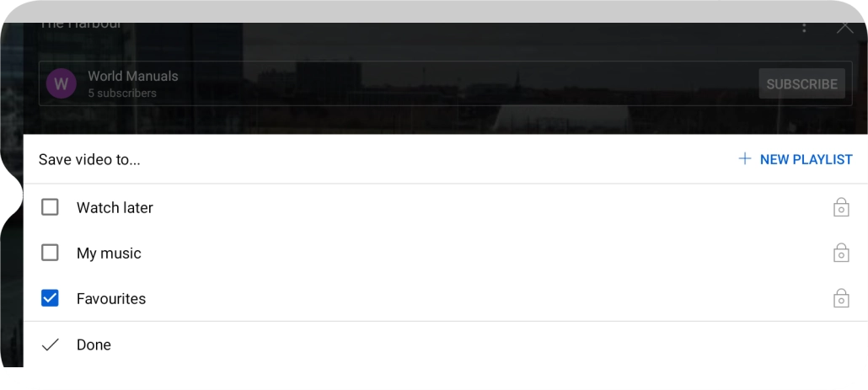Click the checkmark icon next to Done
The width and height of the screenshot is (868, 390).
coord(50,345)
